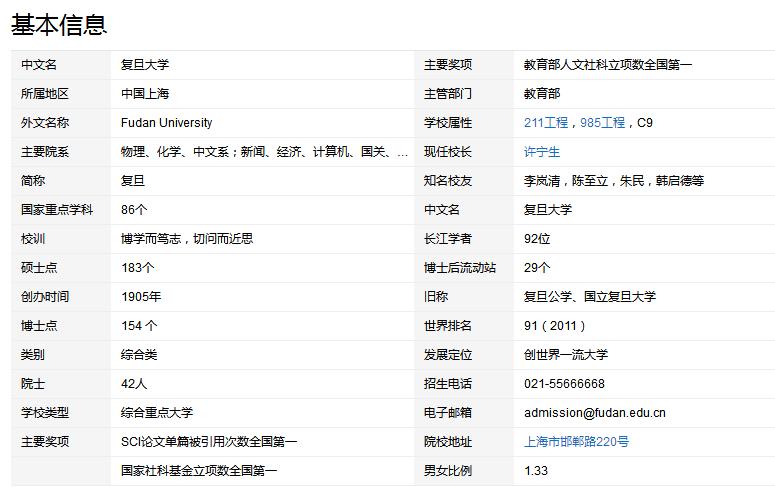Select the value 创世界一流大学

coord(566,354)
